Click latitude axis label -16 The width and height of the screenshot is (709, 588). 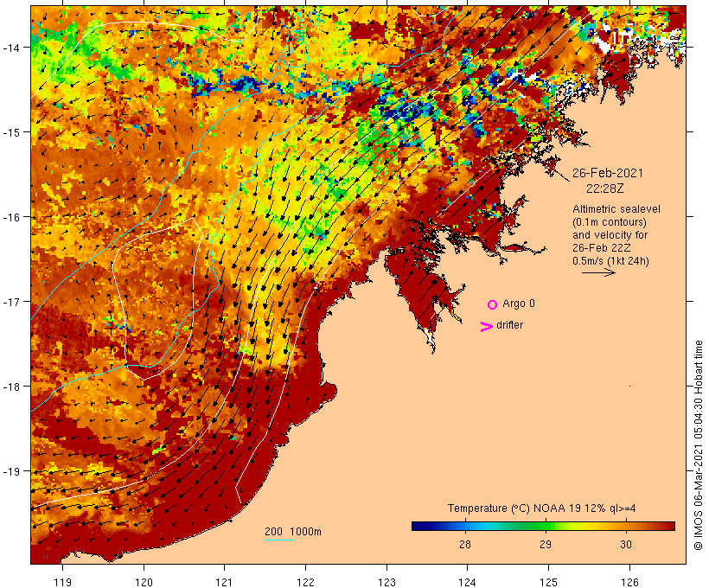tap(10, 217)
